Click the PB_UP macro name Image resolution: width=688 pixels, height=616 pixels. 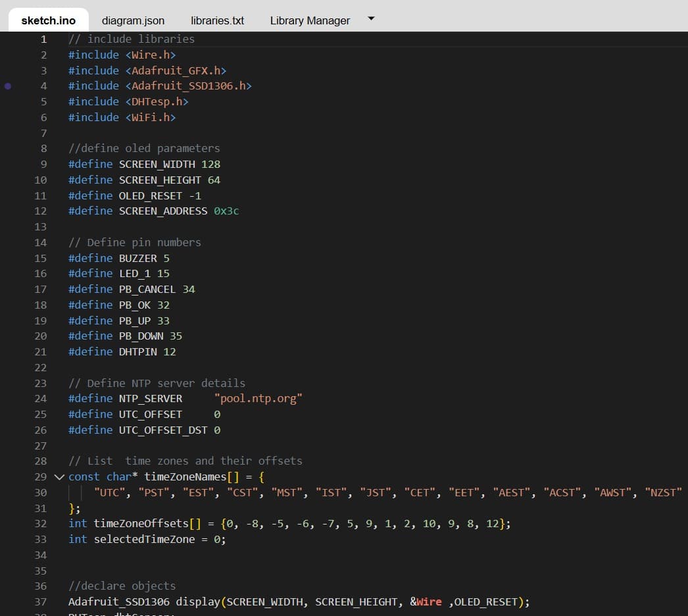pyautogui.click(x=135, y=321)
